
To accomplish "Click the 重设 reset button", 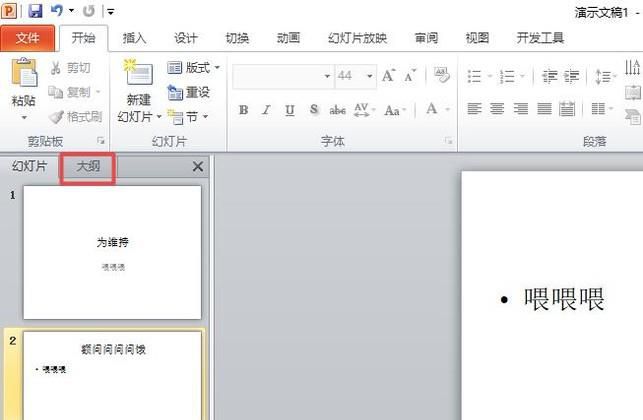I will tap(189, 92).
